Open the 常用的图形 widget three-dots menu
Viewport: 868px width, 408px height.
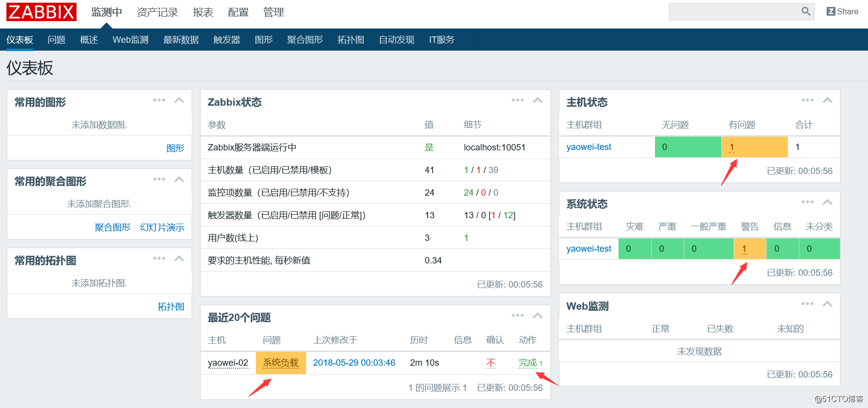click(159, 100)
